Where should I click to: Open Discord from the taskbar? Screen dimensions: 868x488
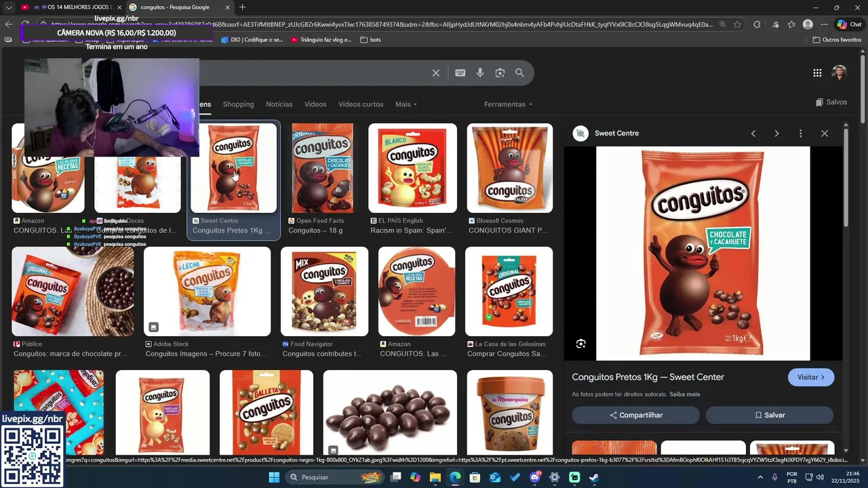click(535, 477)
